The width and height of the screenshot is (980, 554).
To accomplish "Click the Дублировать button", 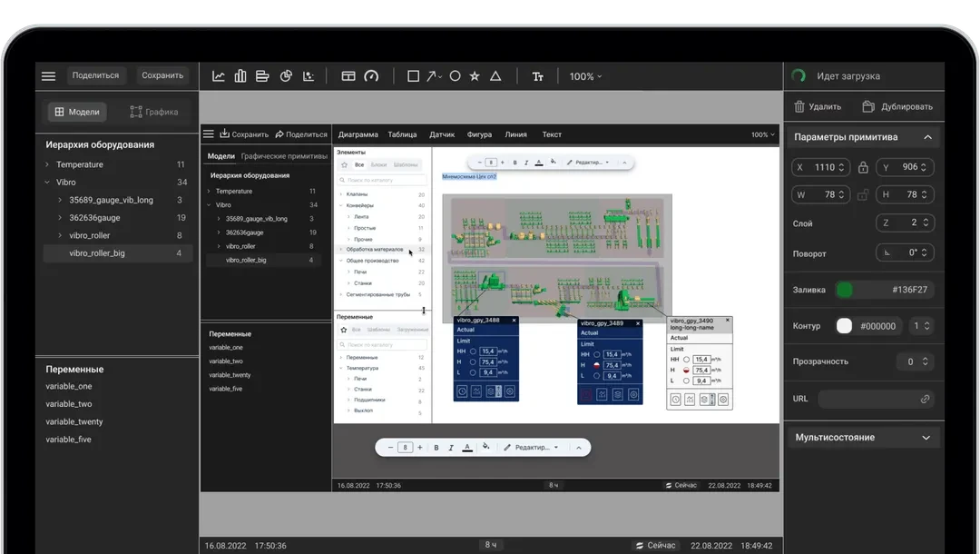I will 897,107.
